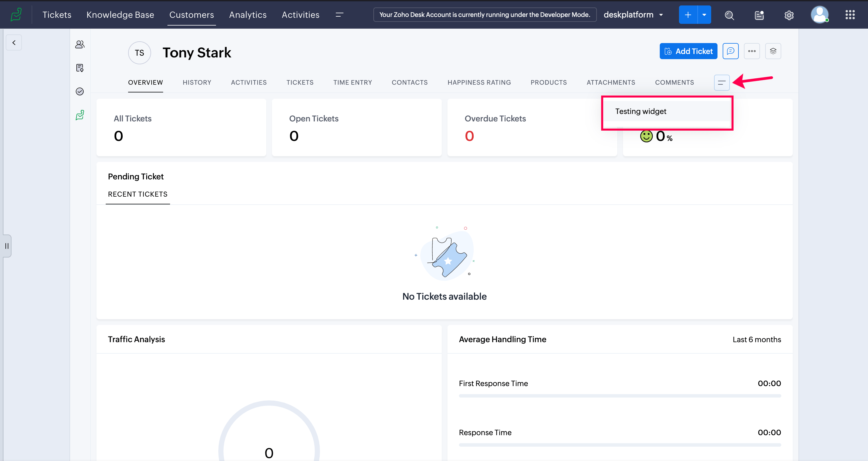
Task: Click the Zoho Desk logo icon
Action: (x=16, y=14)
